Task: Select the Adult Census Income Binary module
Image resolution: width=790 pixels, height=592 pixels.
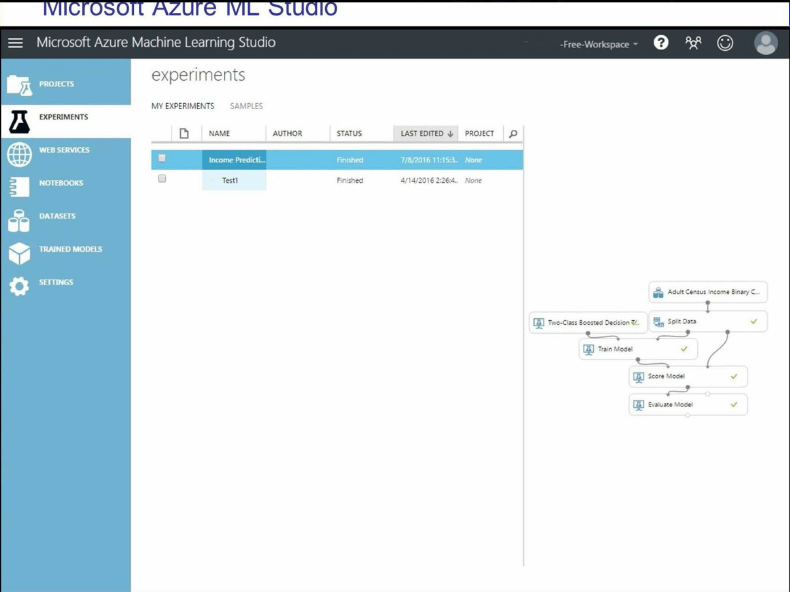Action: (x=708, y=292)
